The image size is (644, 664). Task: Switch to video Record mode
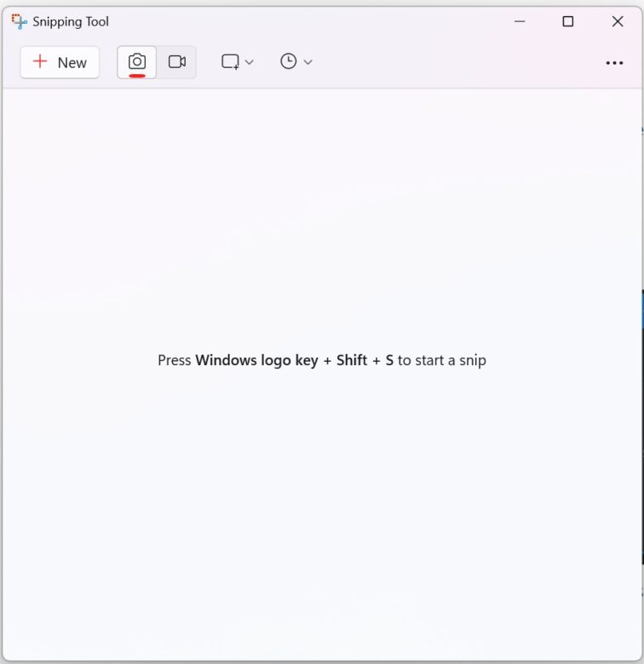pos(177,61)
